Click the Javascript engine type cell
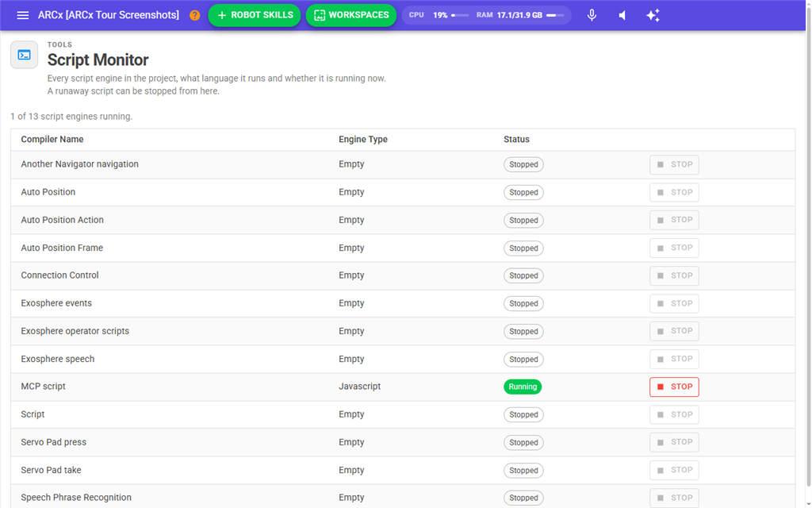 (359, 387)
